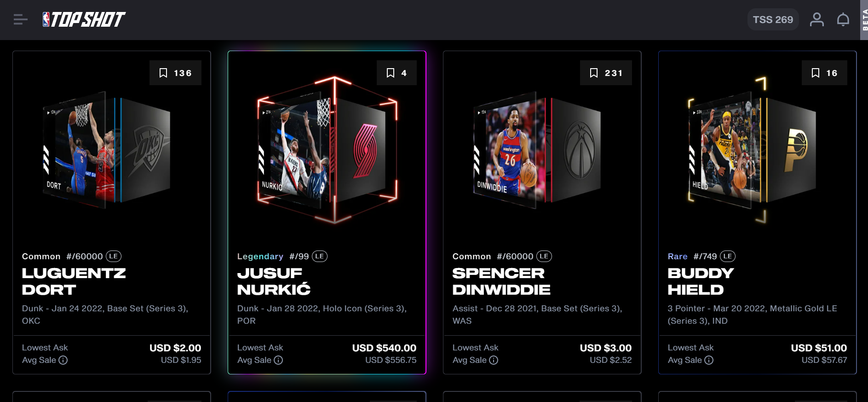Click the TSS 269 score badge

pyautogui.click(x=773, y=19)
